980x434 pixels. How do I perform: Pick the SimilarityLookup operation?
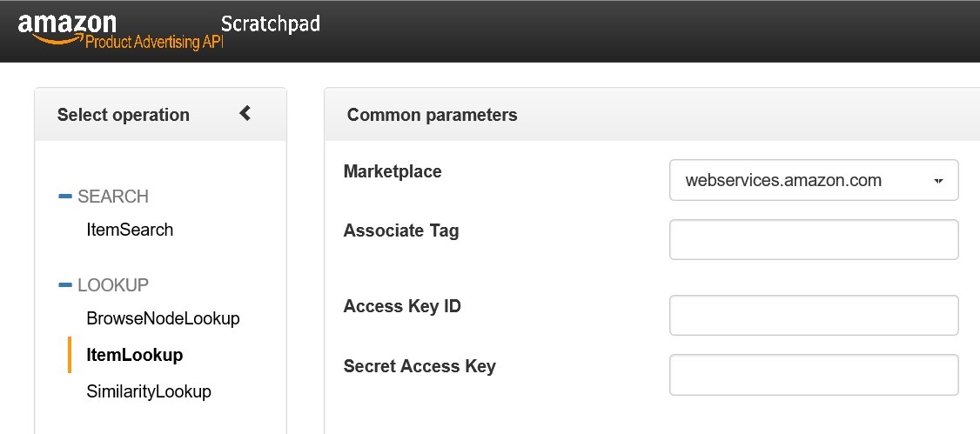(x=149, y=391)
